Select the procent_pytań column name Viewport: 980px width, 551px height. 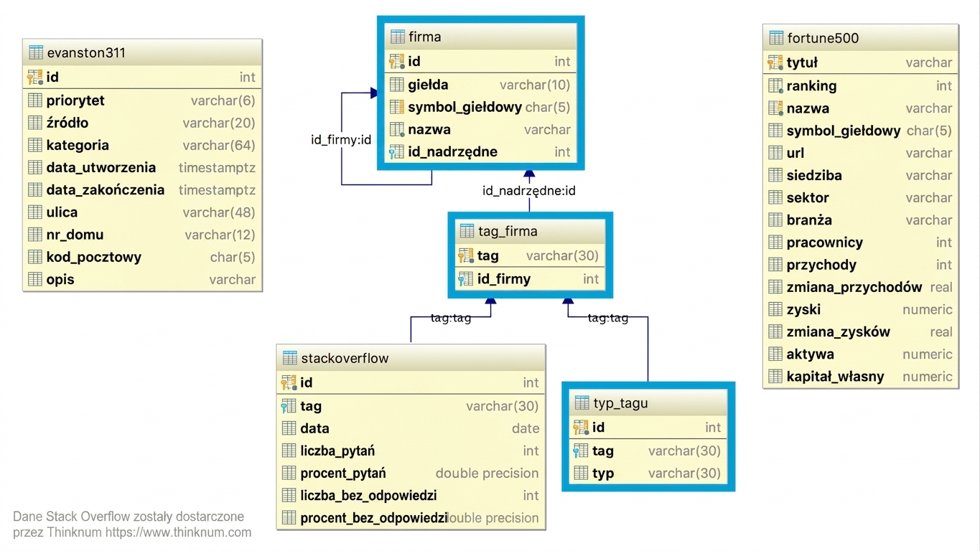click(343, 473)
